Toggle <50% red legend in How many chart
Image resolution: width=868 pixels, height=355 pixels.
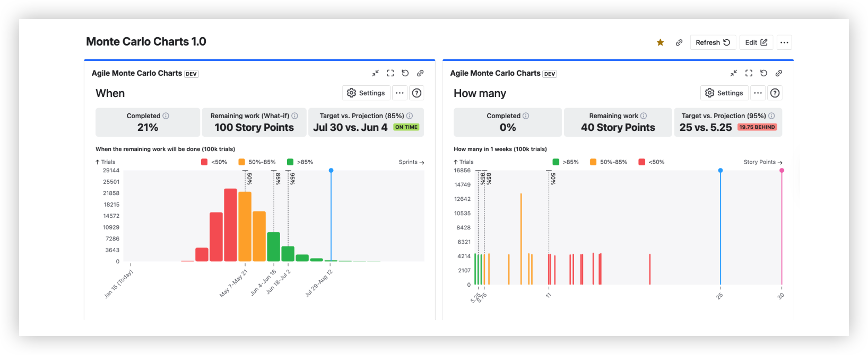point(652,162)
